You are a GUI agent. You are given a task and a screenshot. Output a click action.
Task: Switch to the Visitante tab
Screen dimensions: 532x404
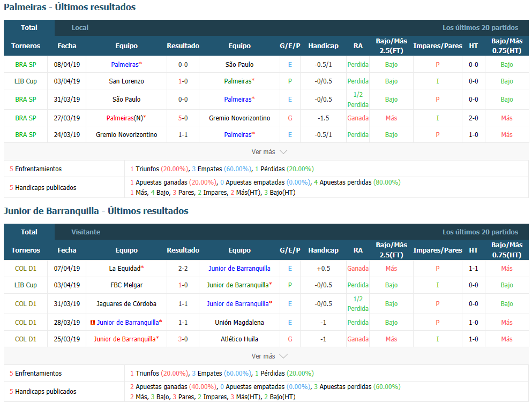86,232
